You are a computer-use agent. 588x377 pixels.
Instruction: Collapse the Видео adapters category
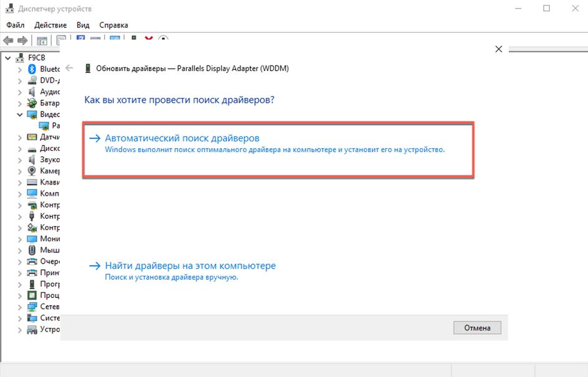point(20,115)
